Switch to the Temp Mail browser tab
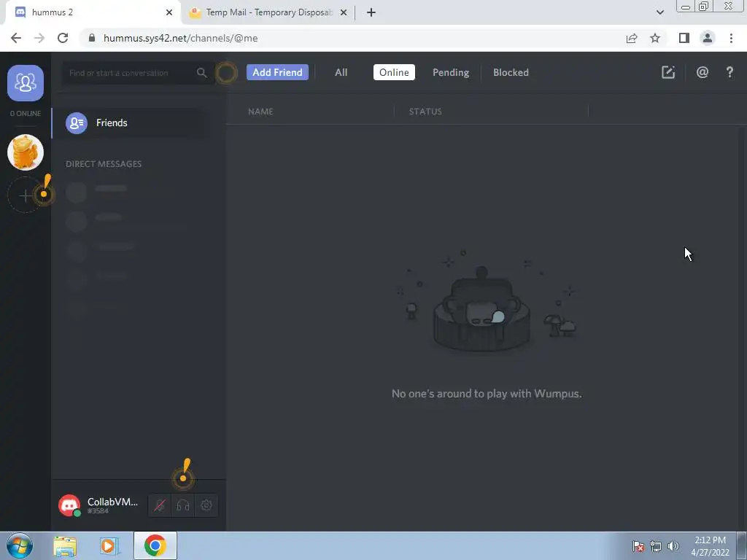Image resolution: width=747 pixels, height=560 pixels. click(x=268, y=12)
